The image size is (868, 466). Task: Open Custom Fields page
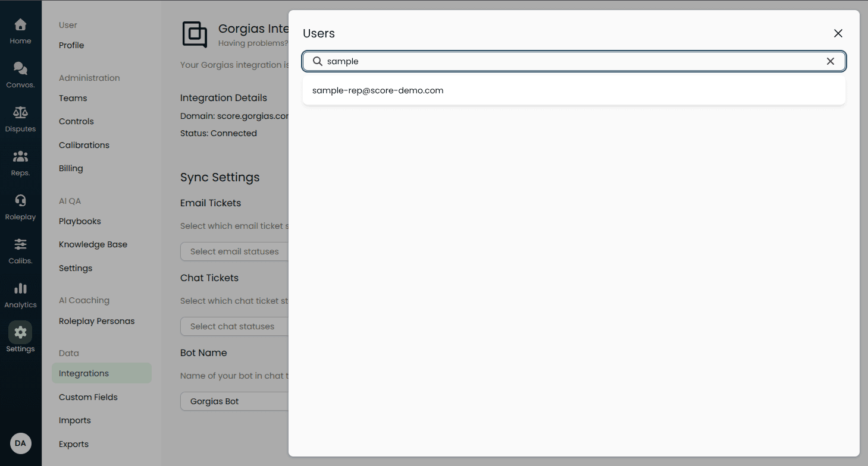(x=88, y=397)
